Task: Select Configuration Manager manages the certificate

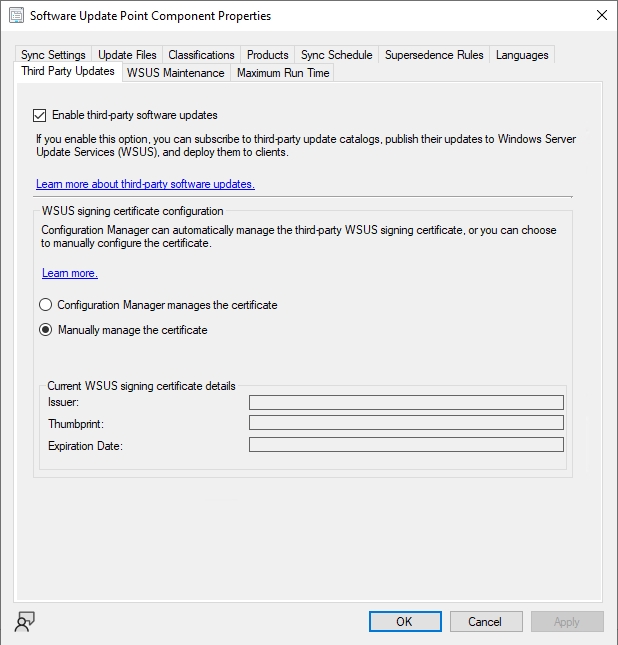Action: [45, 305]
